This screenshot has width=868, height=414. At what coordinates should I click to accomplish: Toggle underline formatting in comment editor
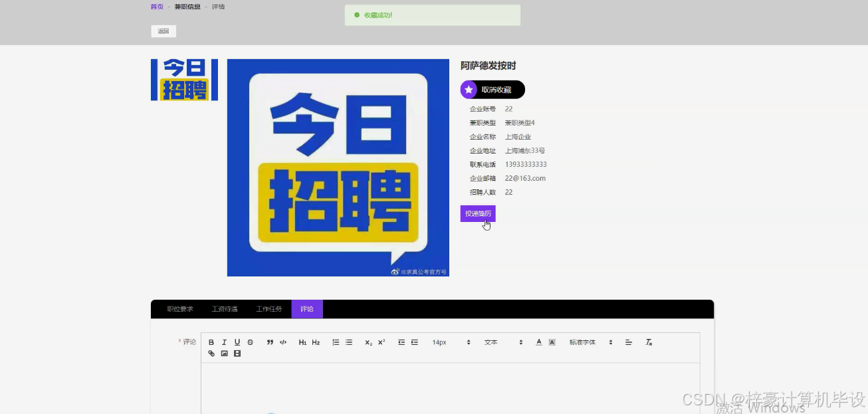pyautogui.click(x=237, y=342)
